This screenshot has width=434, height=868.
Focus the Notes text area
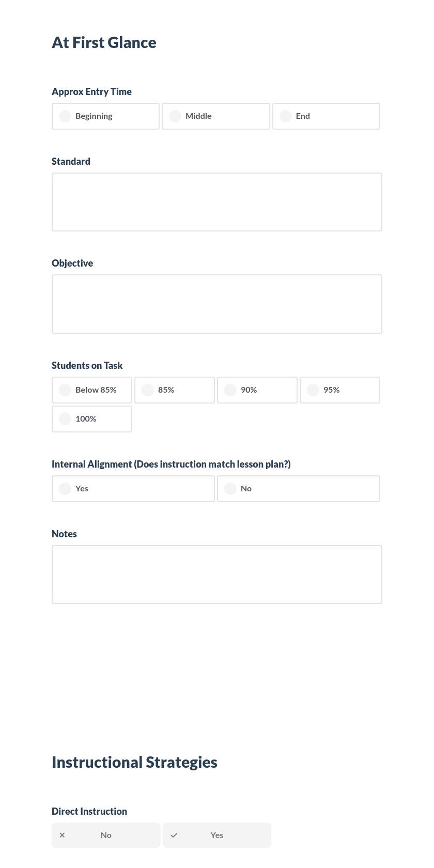(217, 574)
